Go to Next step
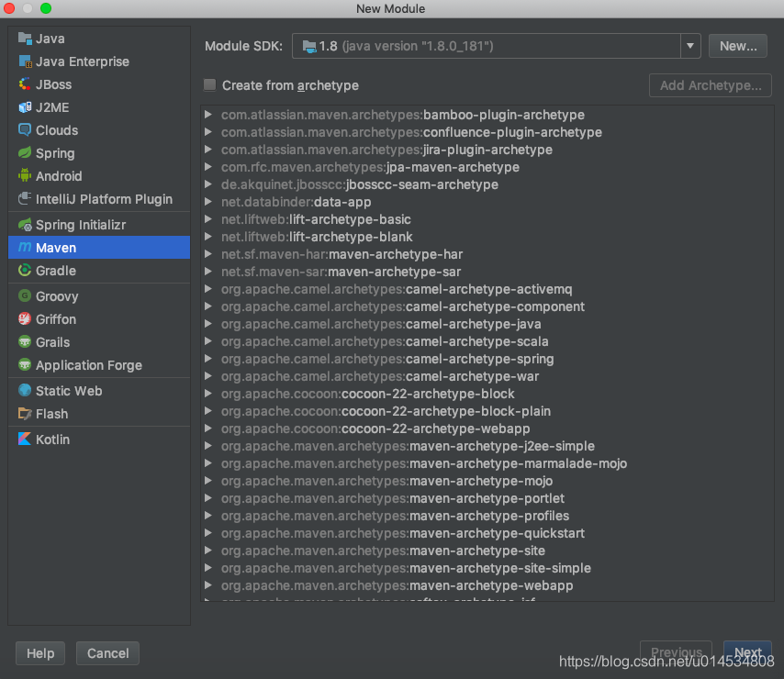This screenshot has height=679, width=784. [x=747, y=652]
